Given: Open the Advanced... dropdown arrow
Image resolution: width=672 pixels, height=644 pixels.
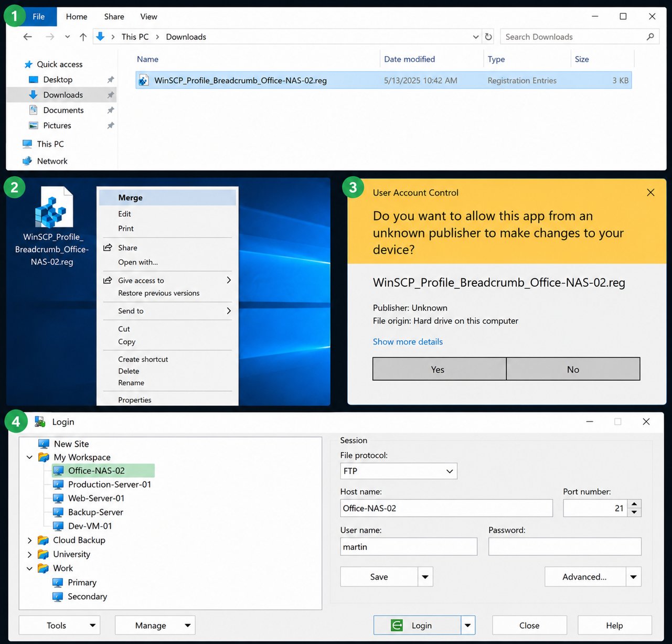Looking at the screenshot, I should click(634, 577).
